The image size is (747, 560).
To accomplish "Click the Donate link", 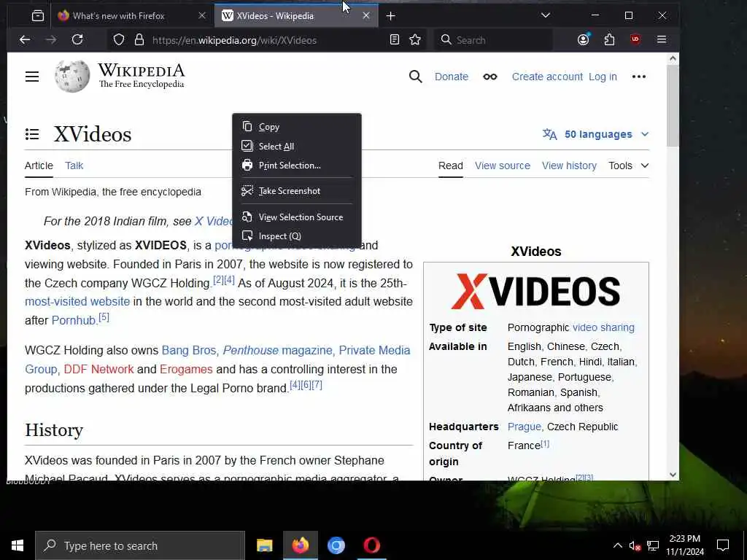I will [451, 77].
